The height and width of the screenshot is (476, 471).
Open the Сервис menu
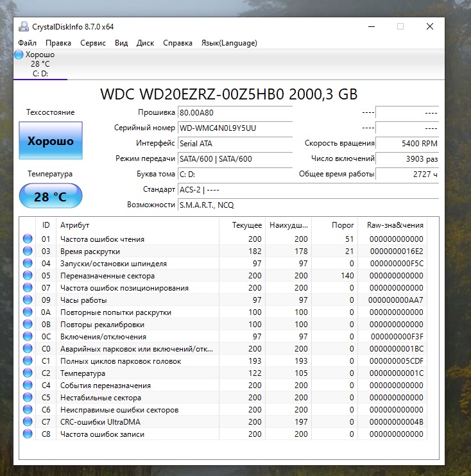coord(93,43)
